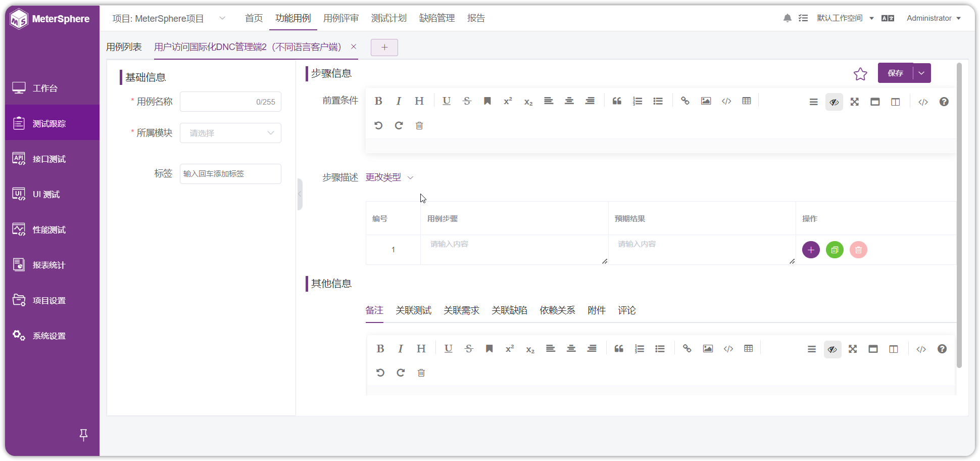Toggle bold in the 前置条件 editor toolbar
980x461 pixels.
coord(378,101)
